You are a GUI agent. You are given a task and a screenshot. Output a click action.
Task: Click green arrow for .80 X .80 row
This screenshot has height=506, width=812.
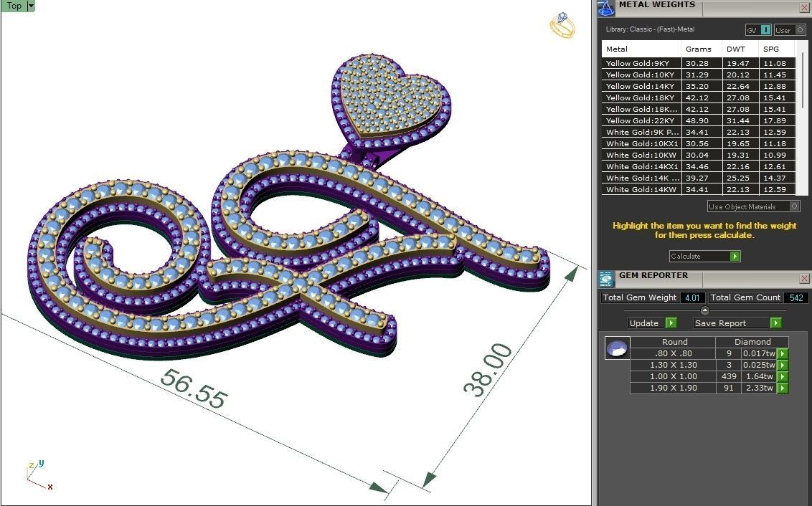(x=783, y=354)
